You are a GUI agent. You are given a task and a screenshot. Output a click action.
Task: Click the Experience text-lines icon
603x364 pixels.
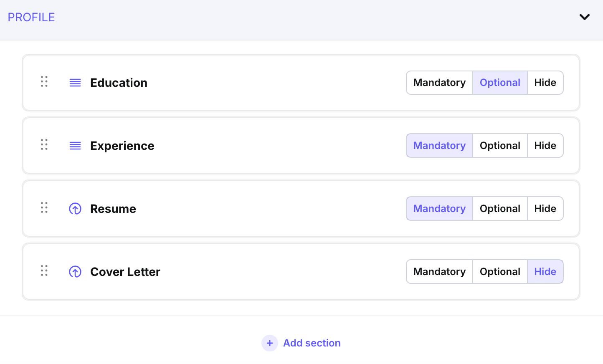pos(75,146)
